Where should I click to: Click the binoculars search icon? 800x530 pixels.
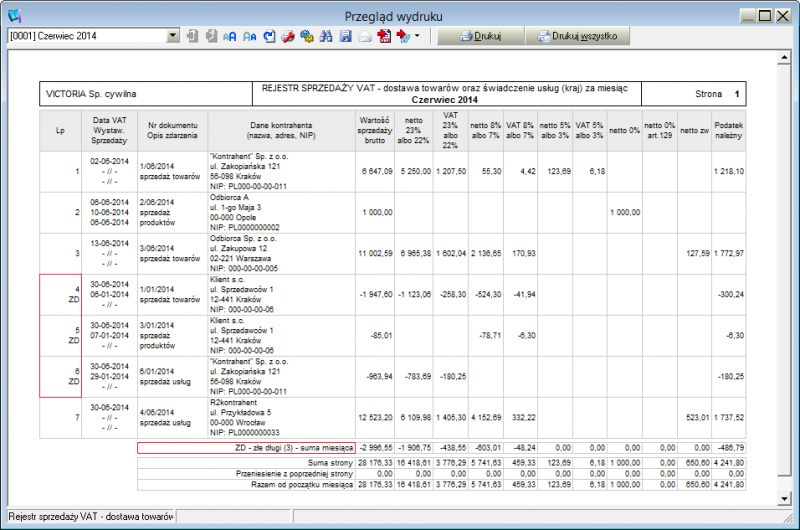point(326,36)
